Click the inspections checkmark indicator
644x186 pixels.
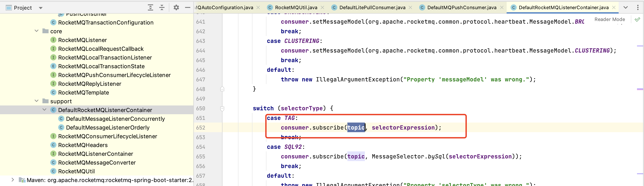pyautogui.click(x=637, y=19)
